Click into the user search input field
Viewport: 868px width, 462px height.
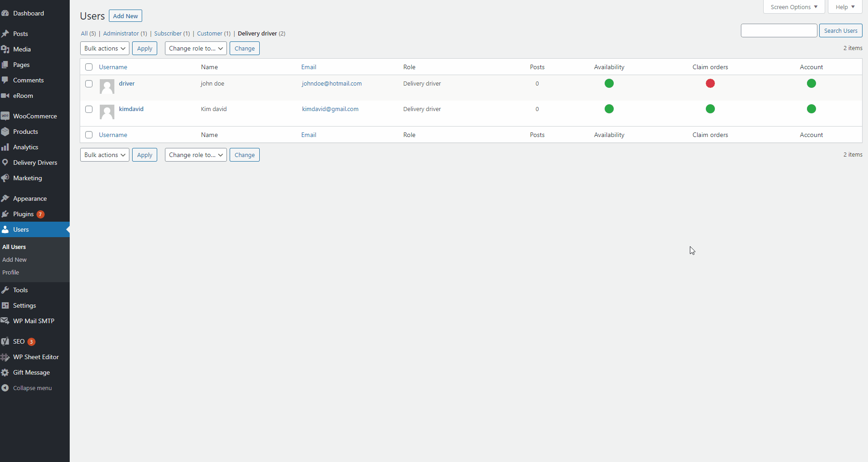[x=779, y=30]
